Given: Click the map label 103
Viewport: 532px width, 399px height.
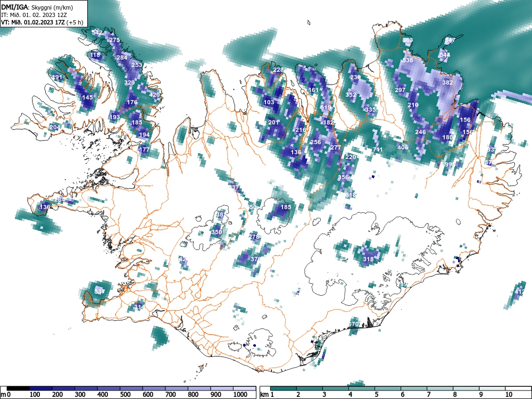Looking at the screenshot, I should (x=269, y=102).
